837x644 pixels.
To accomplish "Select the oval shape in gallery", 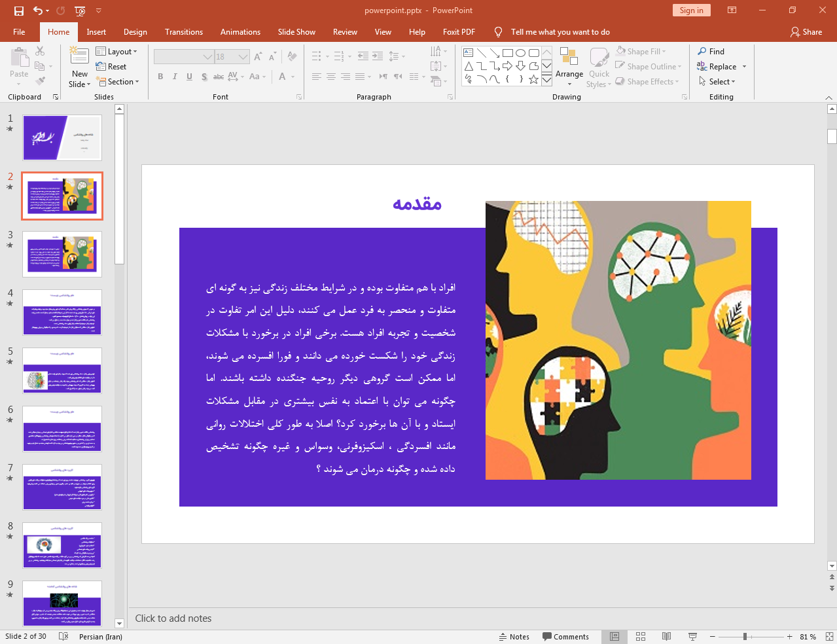I will pyautogui.click(x=520, y=53).
